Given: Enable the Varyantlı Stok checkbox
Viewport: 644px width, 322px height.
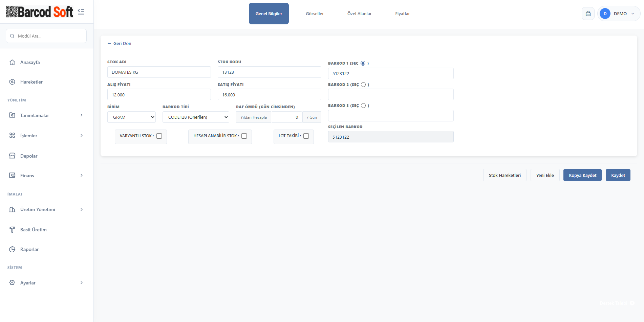Looking at the screenshot, I should point(159,136).
